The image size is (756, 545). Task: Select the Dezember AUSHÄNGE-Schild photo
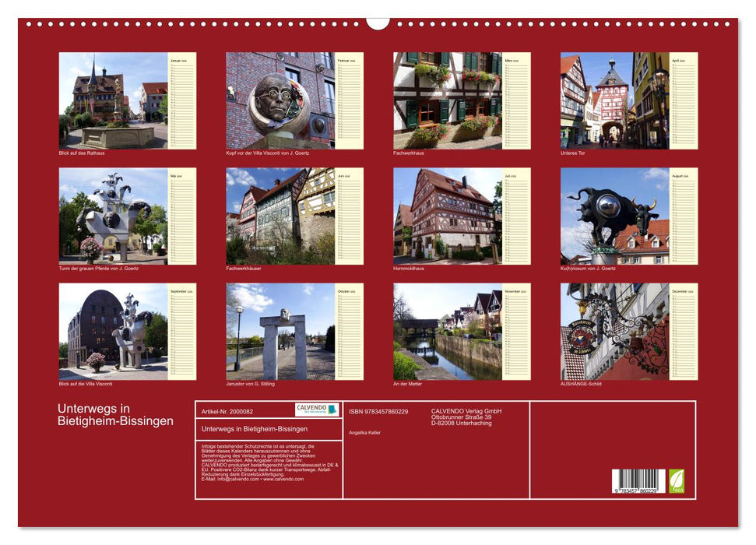615,331
